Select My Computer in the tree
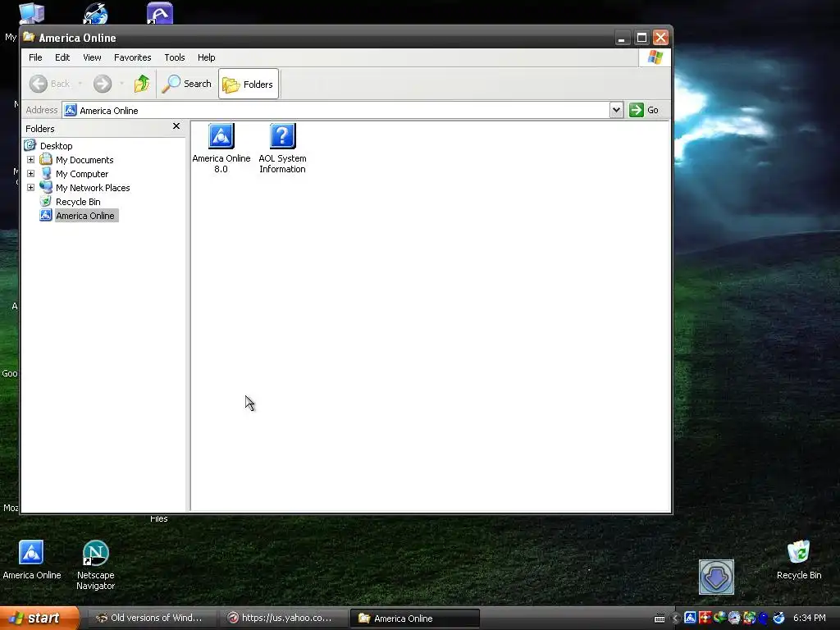Image resolution: width=840 pixels, height=630 pixels. point(81,174)
